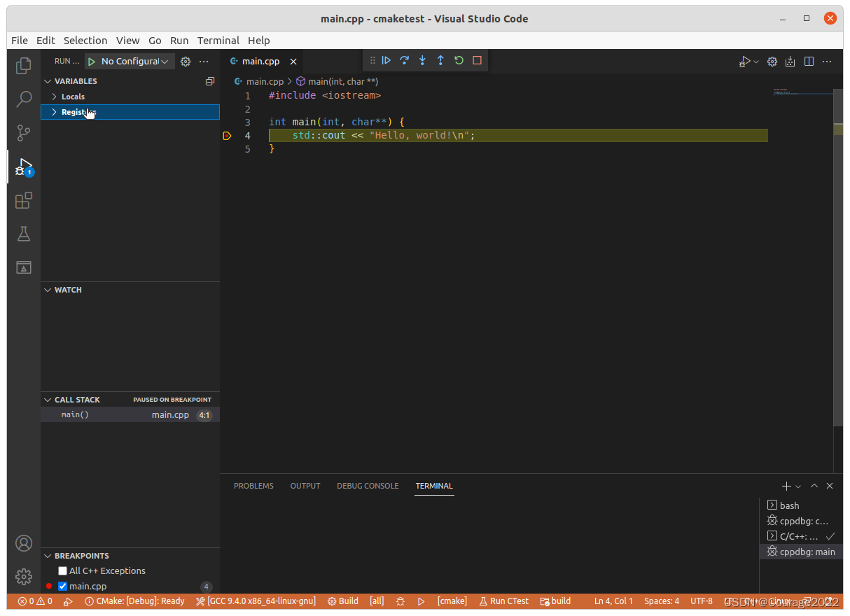Collapse the VARIABLES section
This screenshot has width=850, height=616.
pyautogui.click(x=130, y=81)
